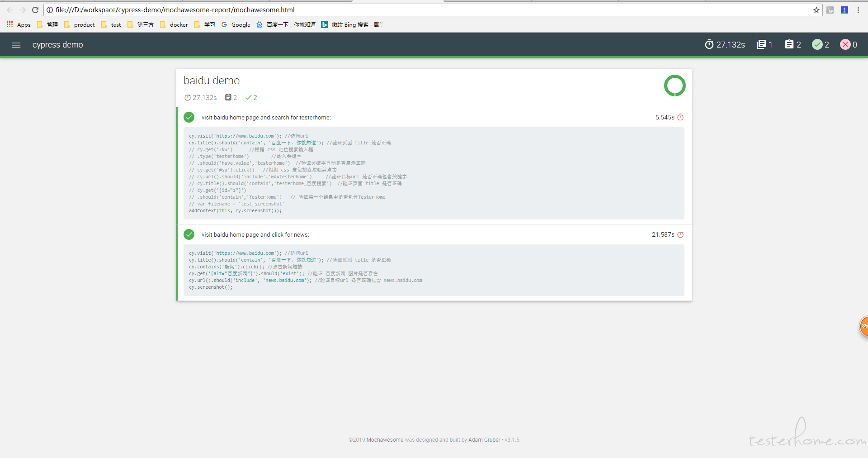The width and height of the screenshot is (868, 458).
Task: Open the 第三方 bookmark folder
Action: pyautogui.click(x=141, y=24)
